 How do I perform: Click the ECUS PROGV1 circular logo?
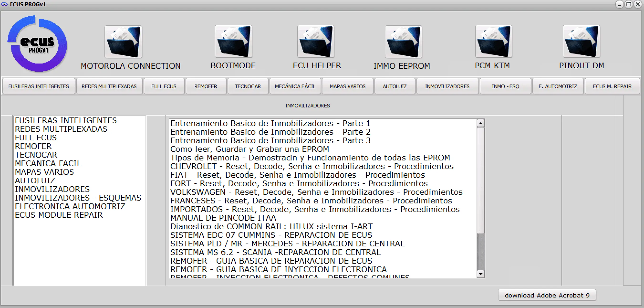[x=37, y=44]
